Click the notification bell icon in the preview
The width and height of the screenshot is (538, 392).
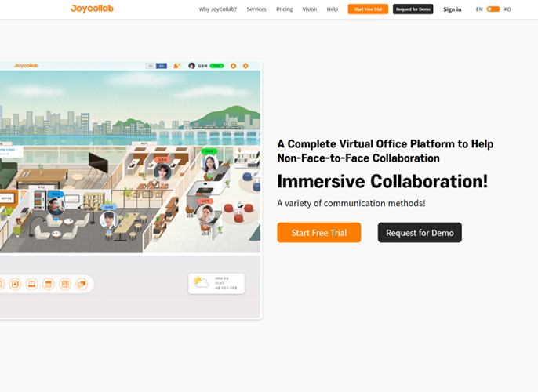(x=176, y=66)
